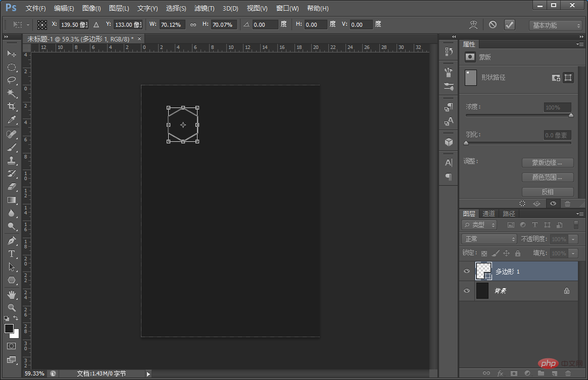Select the Polygon shape tool
Screen dimensions: 588x380
12,280
